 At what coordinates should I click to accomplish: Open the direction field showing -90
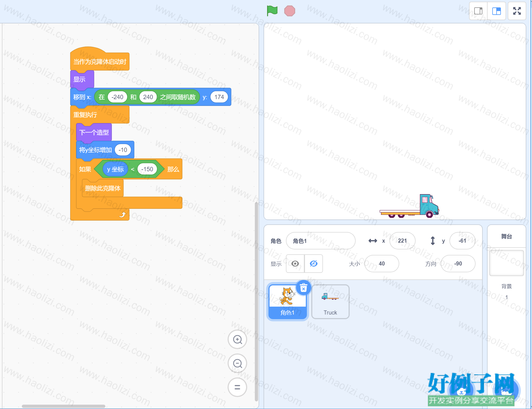(x=458, y=264)
